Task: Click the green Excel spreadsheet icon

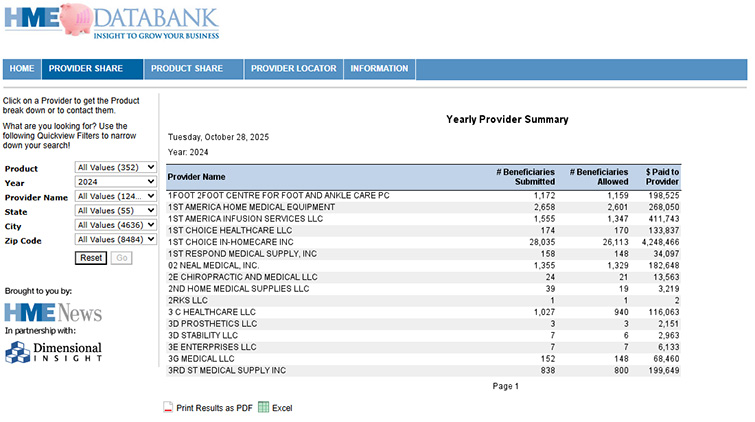Action: coord(263,407)
